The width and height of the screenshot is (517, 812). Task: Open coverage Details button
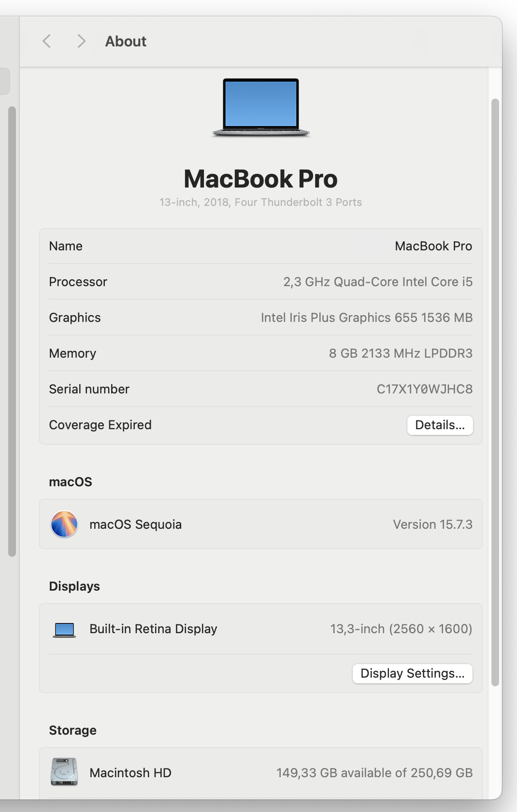point(440,425)
